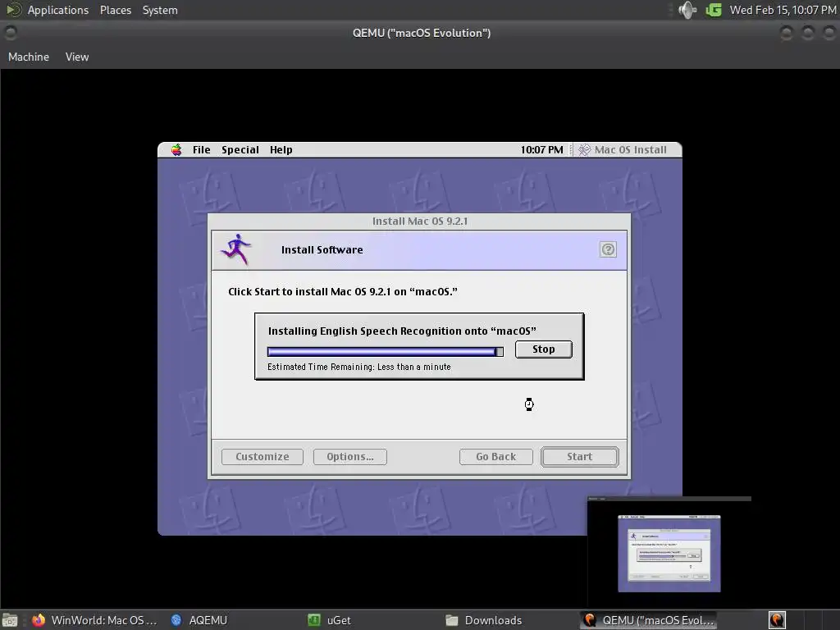Stop the installation in progress

(x=543, y=349)
